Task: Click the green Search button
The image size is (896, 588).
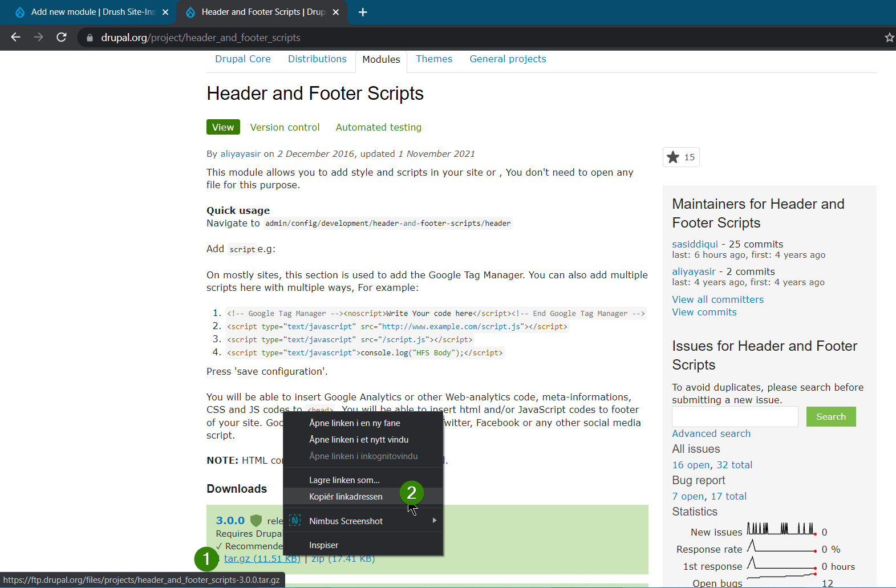Action: (x=830, y=416)
